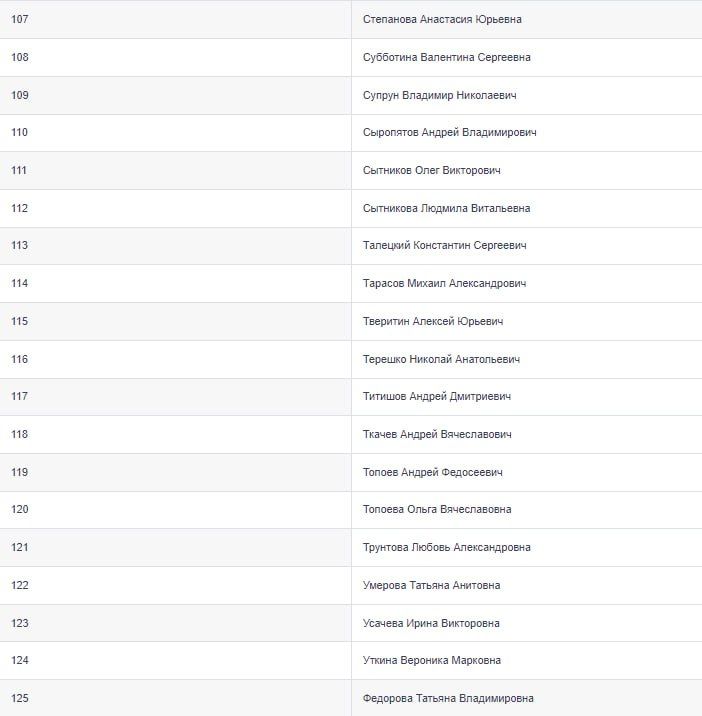Click Трунтова Любовь Александровна
Screen dimensions: 702x716
coord(447,547)
